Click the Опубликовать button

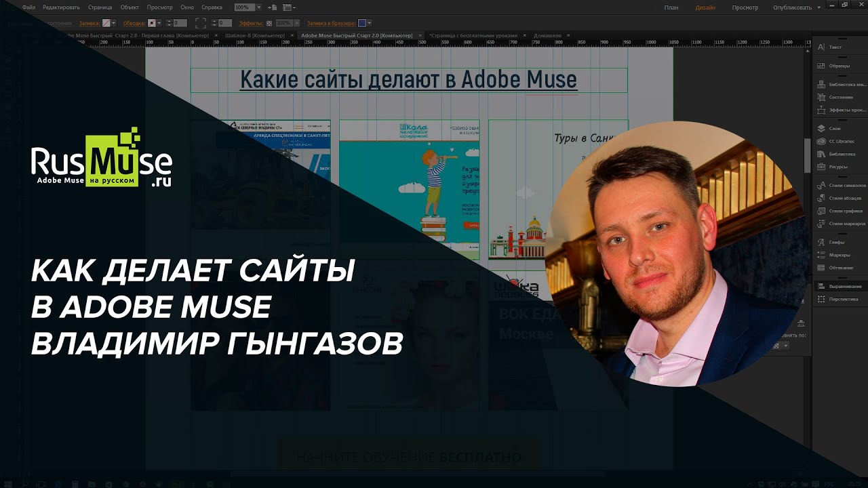click(x=792, y=7)
